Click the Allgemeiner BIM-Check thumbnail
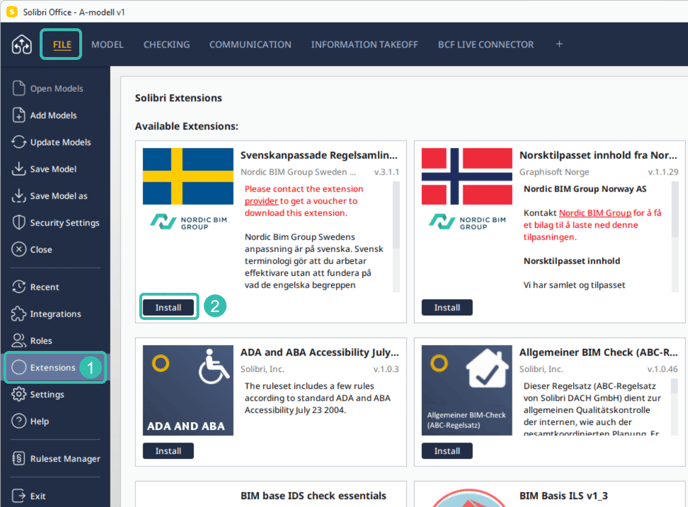The height and width of the screenshot is (507, 688). [467, 390]
